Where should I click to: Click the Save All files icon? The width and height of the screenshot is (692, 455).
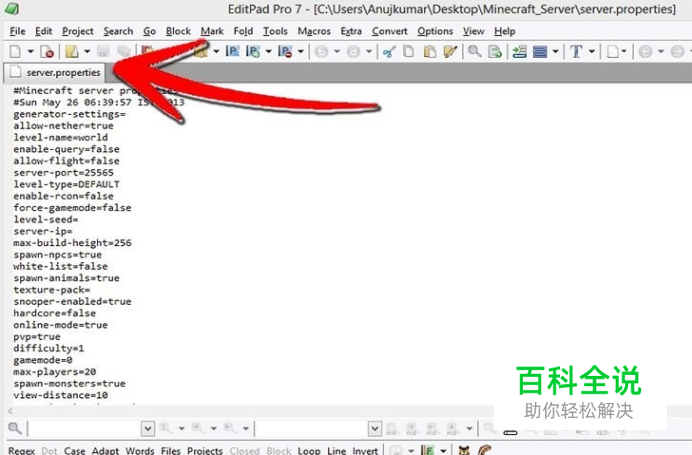pos(124,52)
